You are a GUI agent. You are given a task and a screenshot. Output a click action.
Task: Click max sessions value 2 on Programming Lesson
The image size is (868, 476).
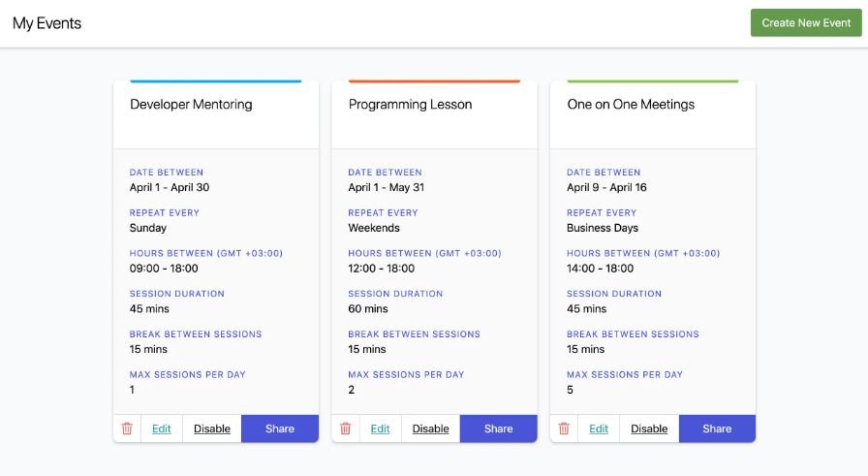[352, 390]
